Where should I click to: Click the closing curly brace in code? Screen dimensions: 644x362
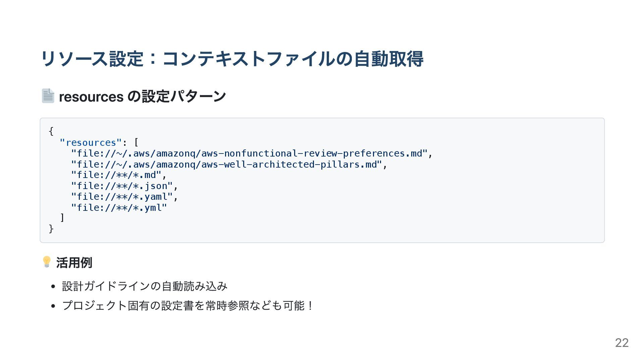pyautogui.click(x=51, y=229)
